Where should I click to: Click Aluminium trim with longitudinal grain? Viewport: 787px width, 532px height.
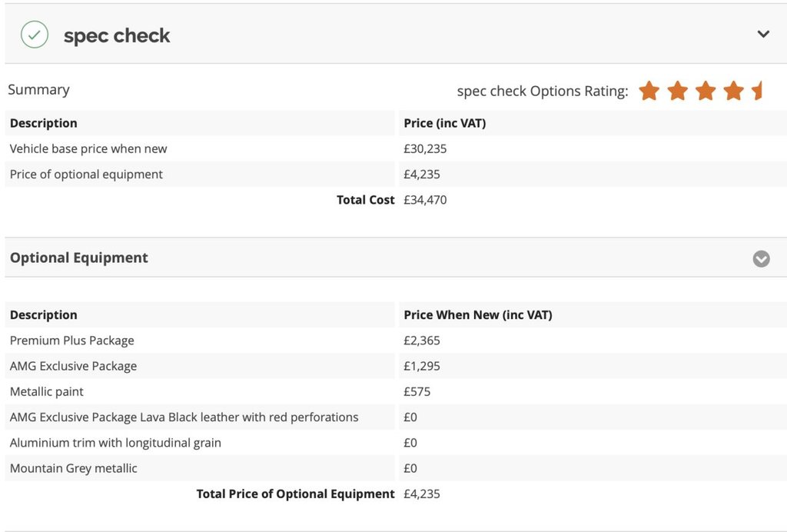(115, 443)
